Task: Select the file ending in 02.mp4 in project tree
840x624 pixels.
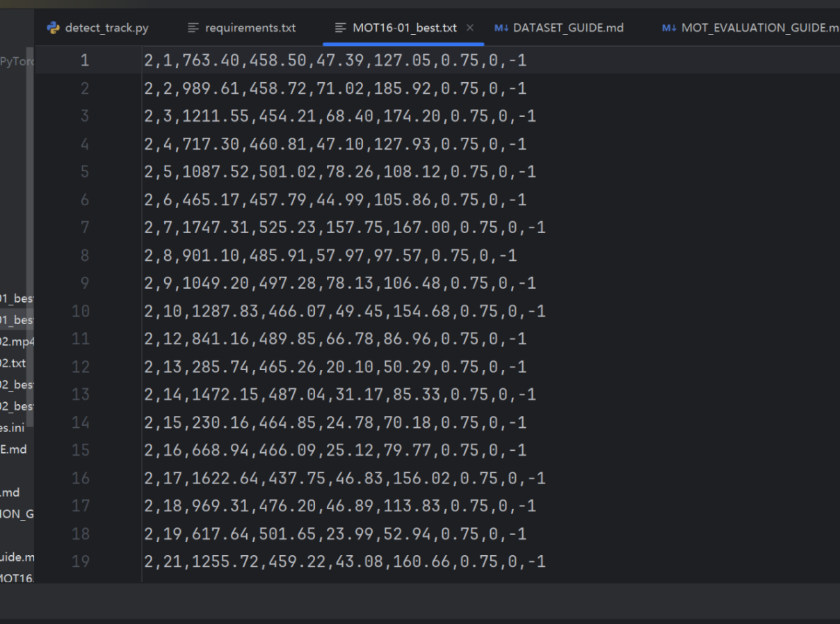Action: click(15, 342)
